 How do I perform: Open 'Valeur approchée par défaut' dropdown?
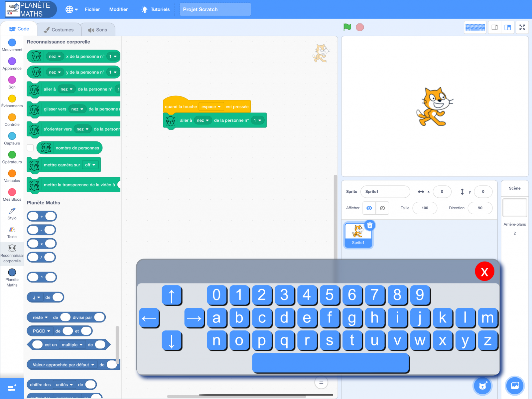(64, 365)
